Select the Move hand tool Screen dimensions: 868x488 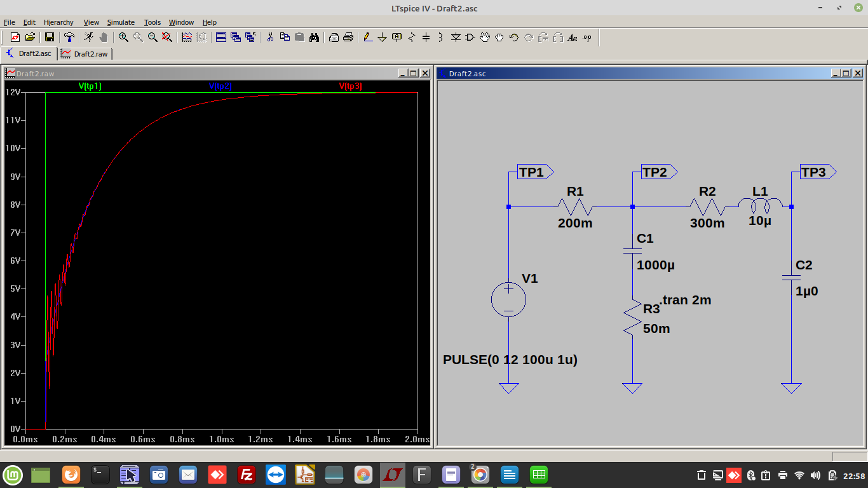(485, 37)
